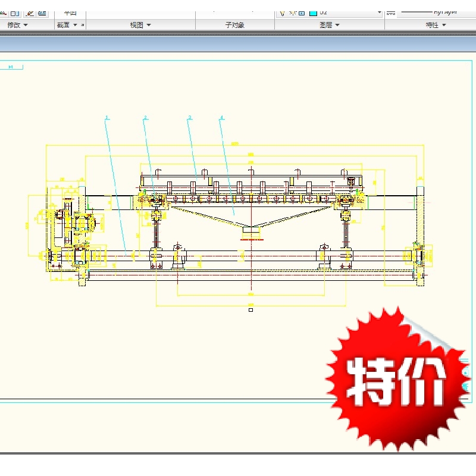
Task: Select balloon callout number 4
Action: 222,117
